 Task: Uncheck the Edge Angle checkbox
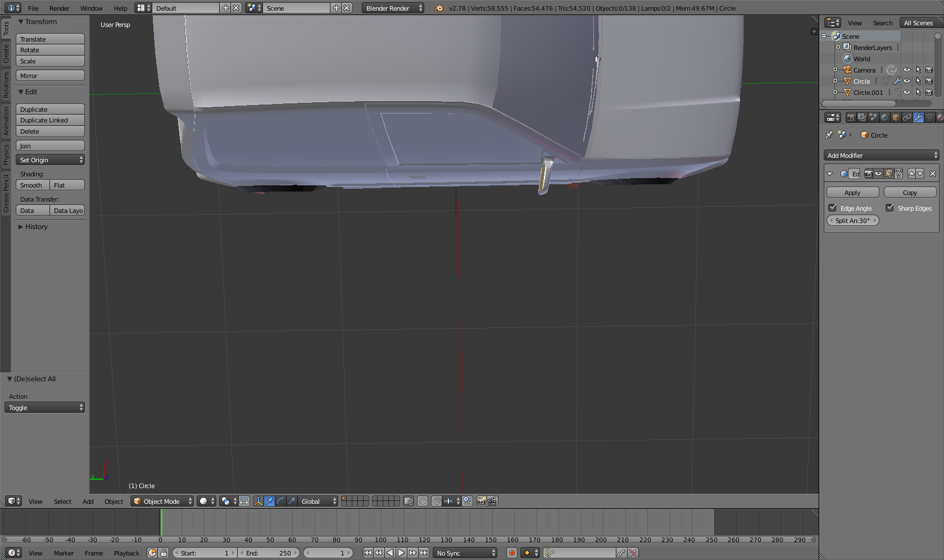[833, 208]
